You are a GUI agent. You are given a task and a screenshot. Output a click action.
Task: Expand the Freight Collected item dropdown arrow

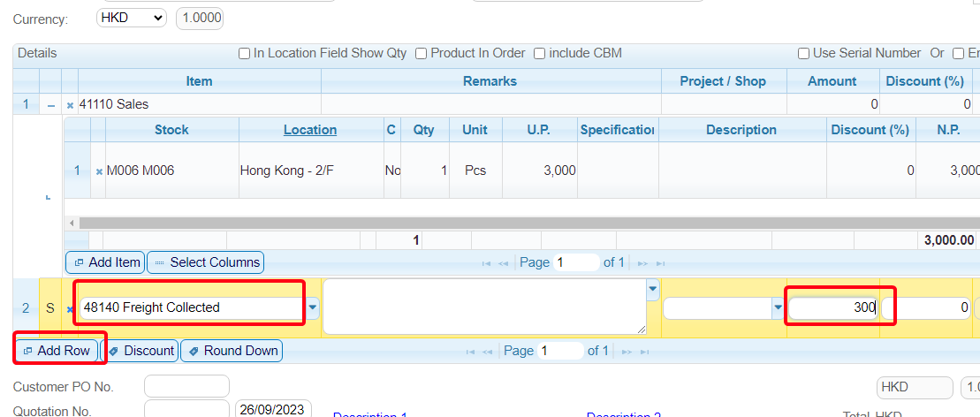click(312, 307)
